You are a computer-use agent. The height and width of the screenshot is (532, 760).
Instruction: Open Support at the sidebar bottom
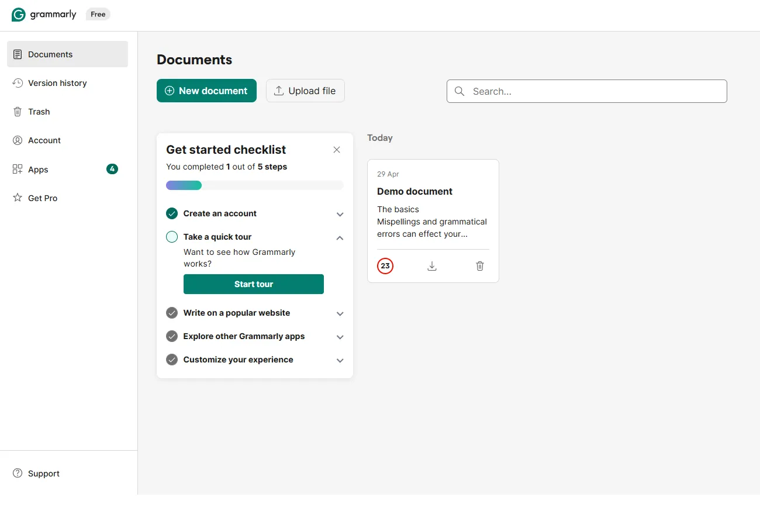(x=67, y=474)
